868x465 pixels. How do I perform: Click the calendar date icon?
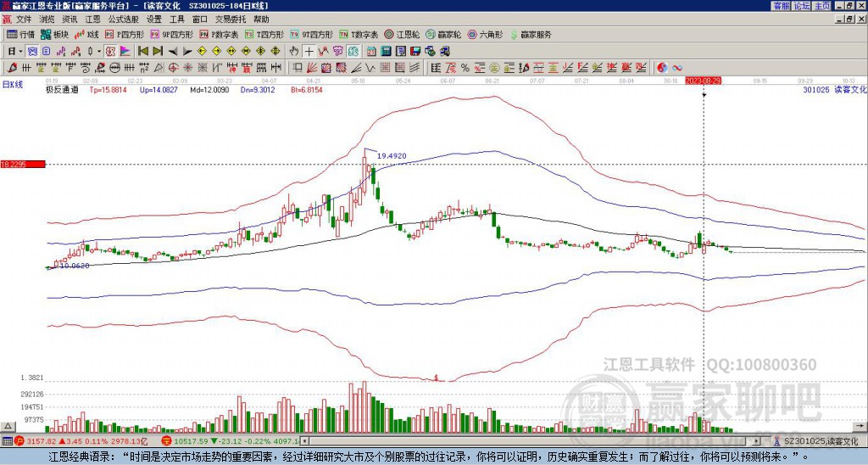[x=371, y=52]
